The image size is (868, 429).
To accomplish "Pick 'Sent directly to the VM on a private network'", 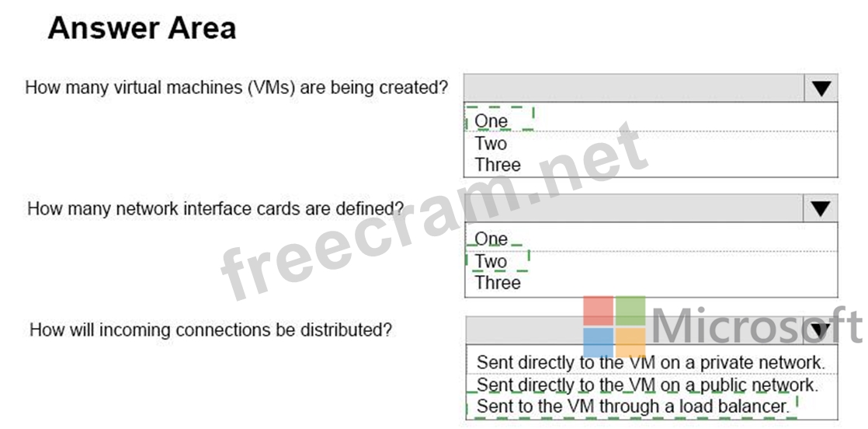I will click(651, 362).
